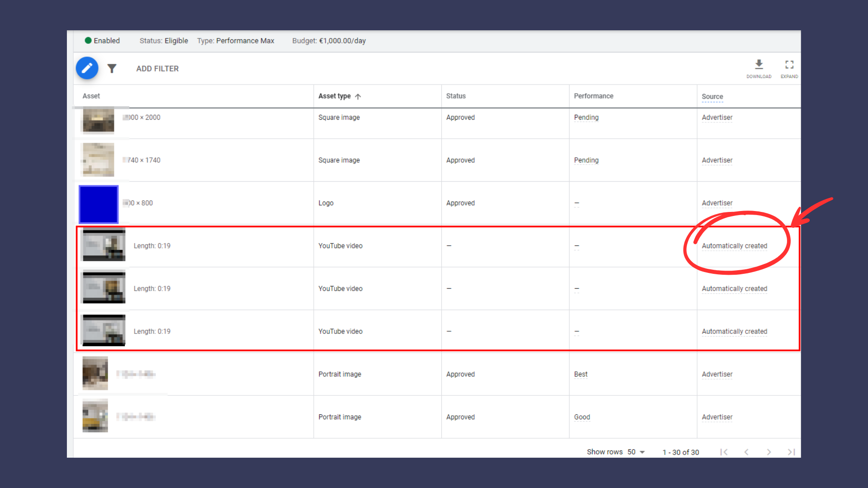868x488 pixels.
Task: Sort by Asset type column header
Action: tap(334, 96)
